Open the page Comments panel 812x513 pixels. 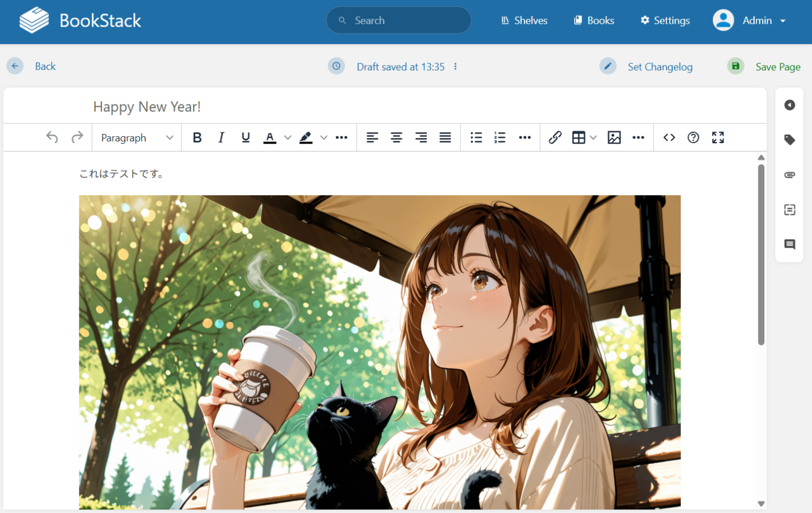coord(789,245)
